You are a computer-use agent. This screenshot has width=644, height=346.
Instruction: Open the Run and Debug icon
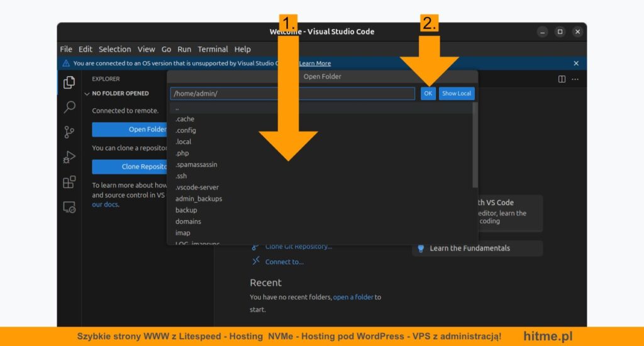(69, 157)
